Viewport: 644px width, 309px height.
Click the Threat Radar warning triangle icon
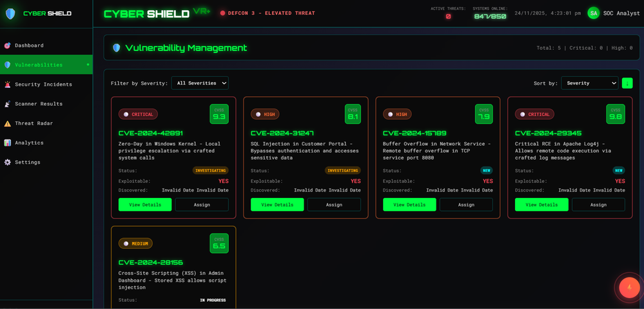tap(7, 123)
